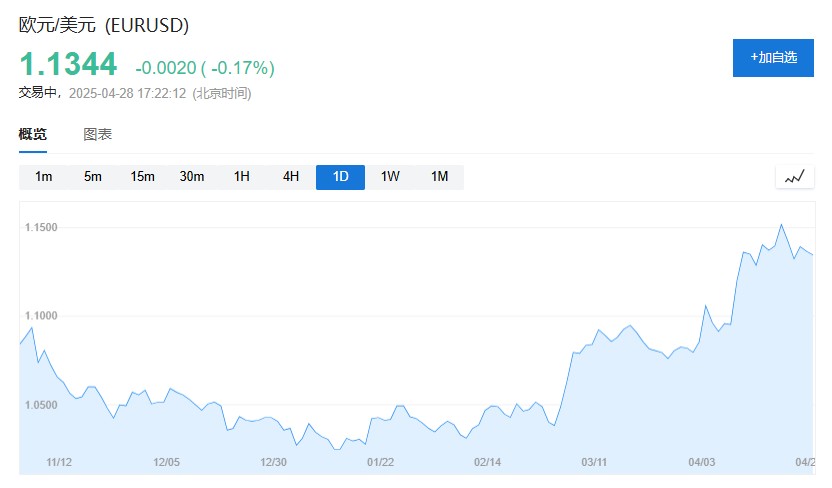Click the 1.1344 current price
Screen dimensions: 832x488
point(68,65)
